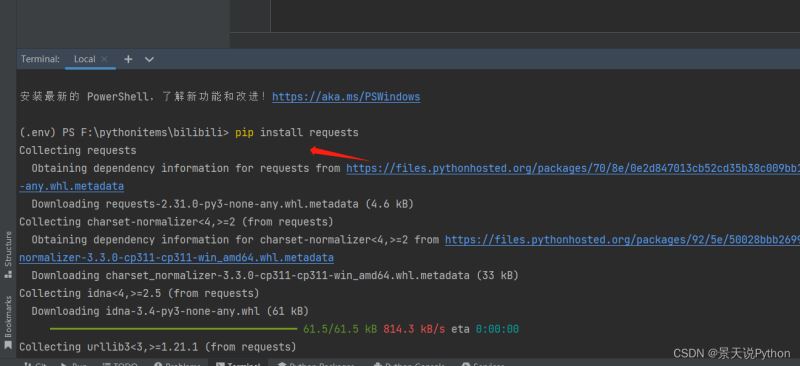Click the Bookmarks ribbon icon
This screenshot has width=800, height=366.
8,345
